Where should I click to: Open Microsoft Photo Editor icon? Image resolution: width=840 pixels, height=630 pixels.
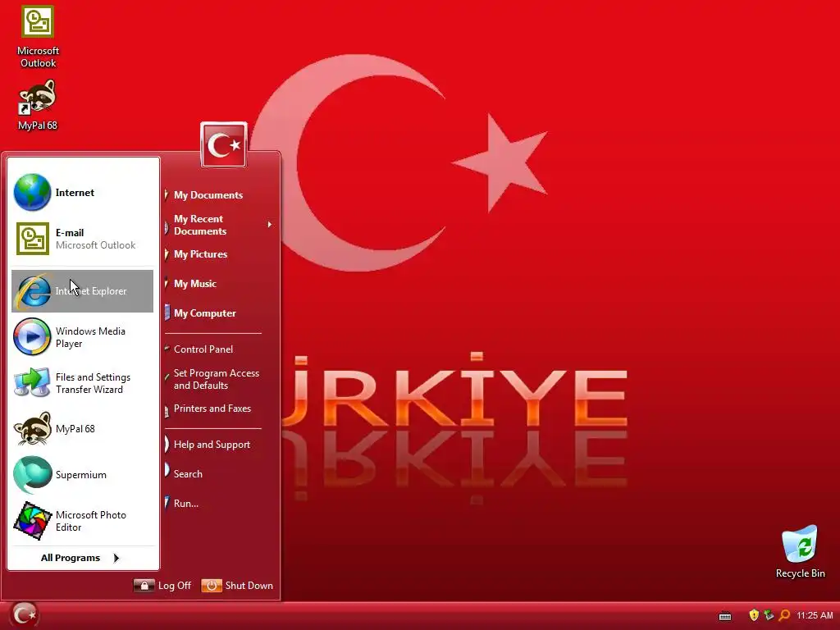[32, 521]
